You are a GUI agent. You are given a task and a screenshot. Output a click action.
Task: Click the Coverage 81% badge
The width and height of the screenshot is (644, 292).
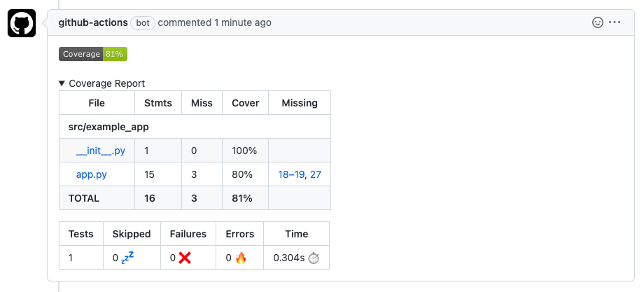click(x=93, y=54)
